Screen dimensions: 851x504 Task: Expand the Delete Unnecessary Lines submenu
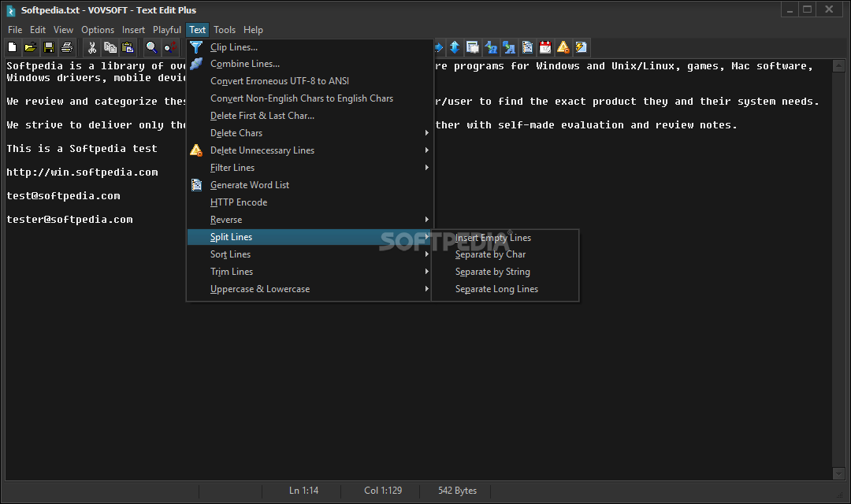[310, 150]
